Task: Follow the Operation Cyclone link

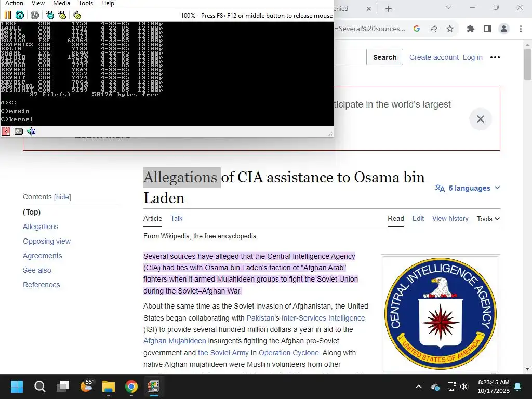Action: [x=289, y=353]
